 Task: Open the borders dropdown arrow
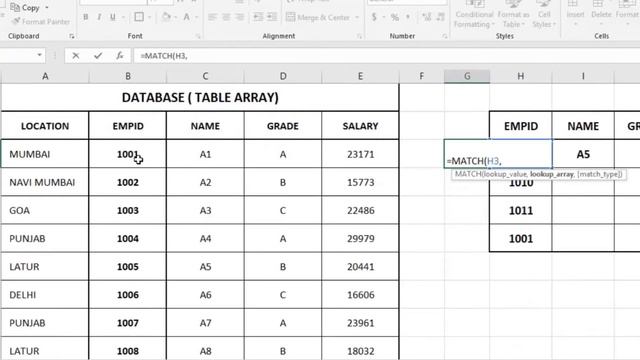(150, 18)
